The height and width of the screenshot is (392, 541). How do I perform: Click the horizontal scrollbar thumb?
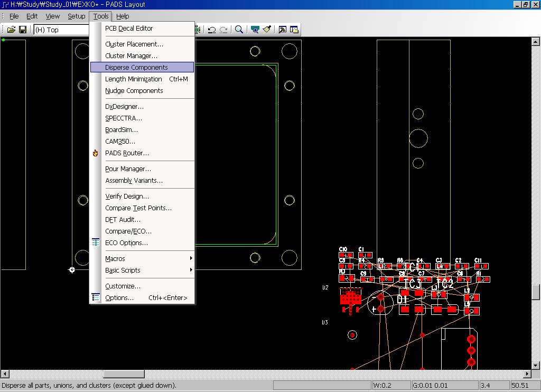124,374
